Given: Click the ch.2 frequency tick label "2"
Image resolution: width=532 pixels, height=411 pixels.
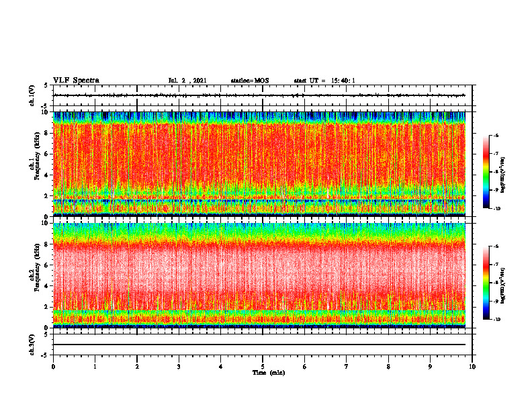Looking at the screenshot, I should 46,307.
